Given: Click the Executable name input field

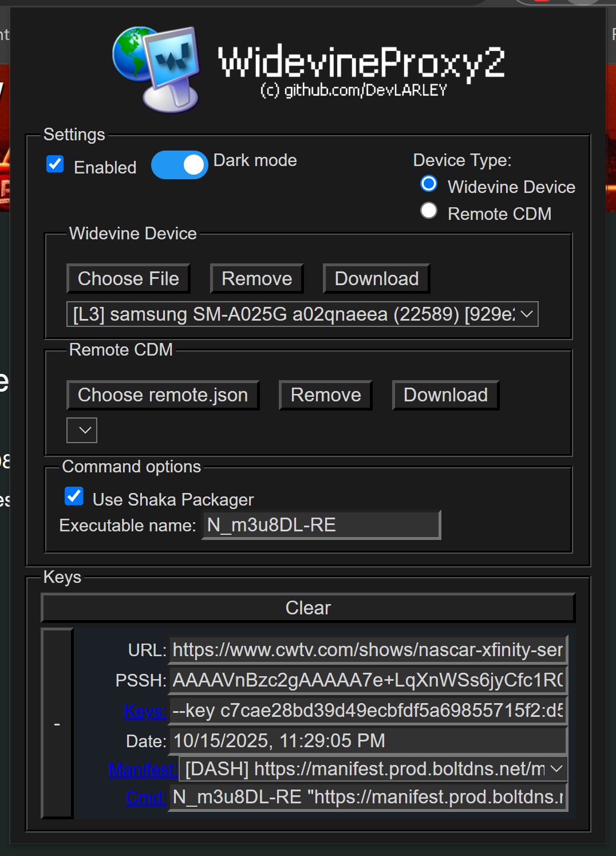Looking at the screenshot, I should coord(322,525).
